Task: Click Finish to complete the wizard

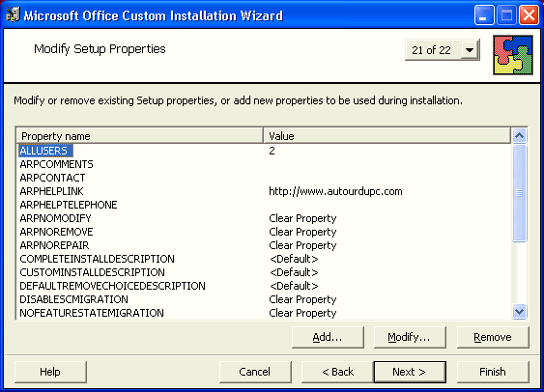Action: click(493, 372)
